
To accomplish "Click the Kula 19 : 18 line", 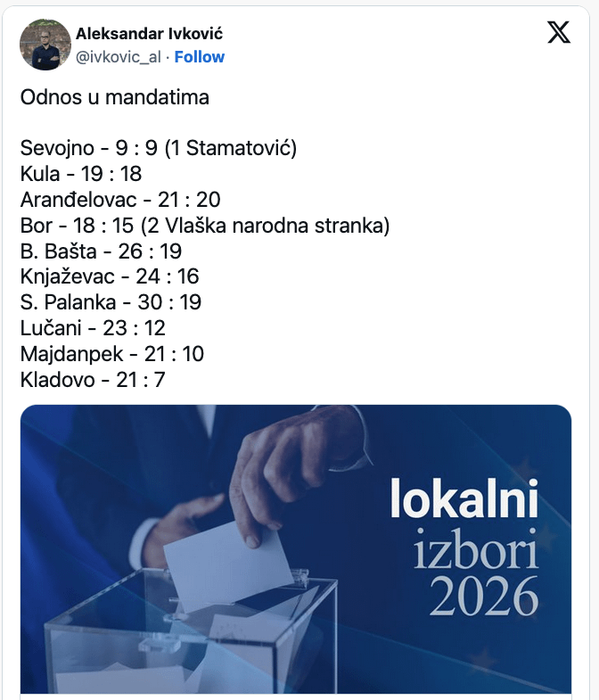I will (81, 174).
